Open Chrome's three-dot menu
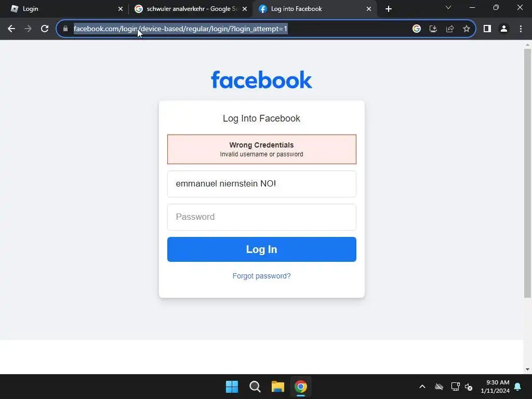 click(521, 29)
